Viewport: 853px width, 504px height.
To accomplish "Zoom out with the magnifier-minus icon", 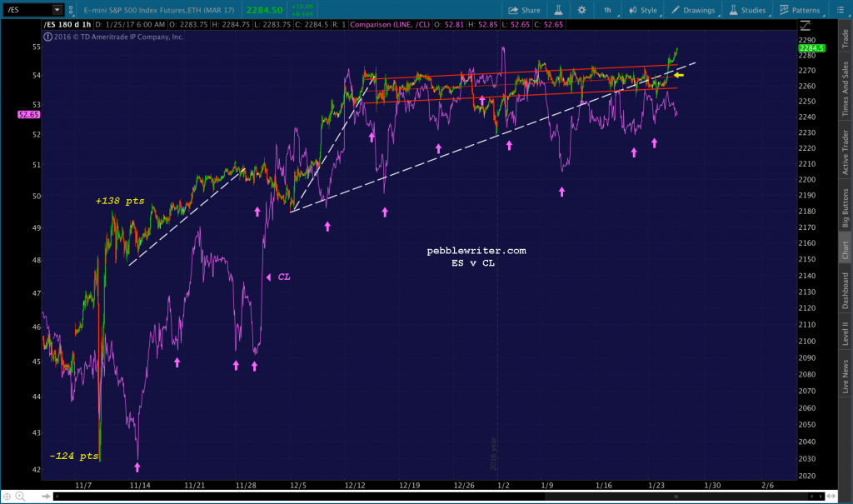I will (x=33, y=497).
